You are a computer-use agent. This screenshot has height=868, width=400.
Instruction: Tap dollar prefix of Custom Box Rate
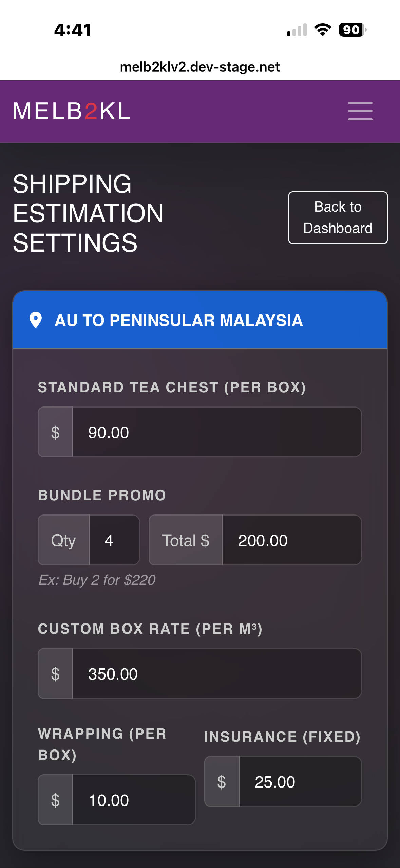55,674
